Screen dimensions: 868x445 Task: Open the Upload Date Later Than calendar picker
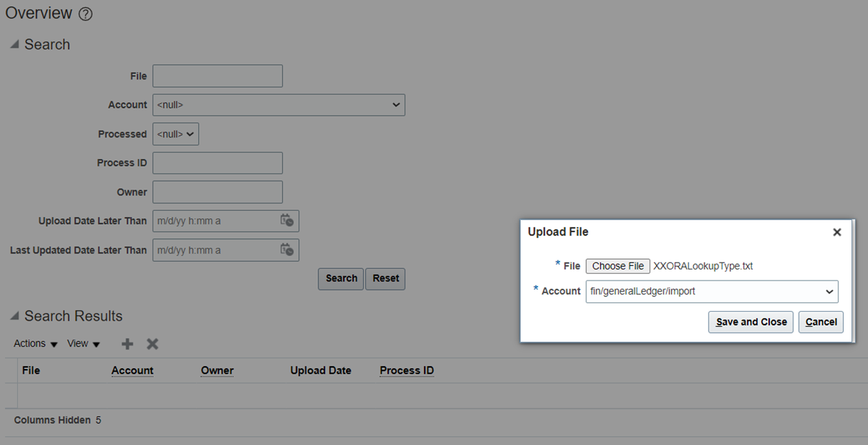(288, 220)
